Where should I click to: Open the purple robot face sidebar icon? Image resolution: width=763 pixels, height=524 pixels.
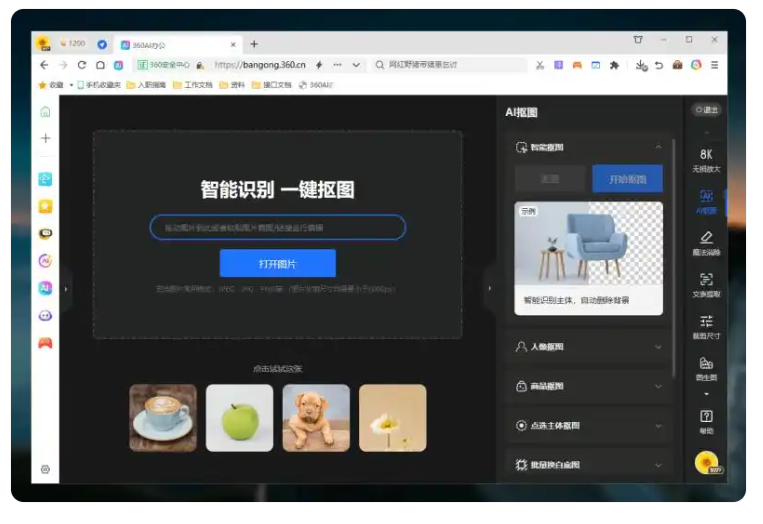point(45,316)
